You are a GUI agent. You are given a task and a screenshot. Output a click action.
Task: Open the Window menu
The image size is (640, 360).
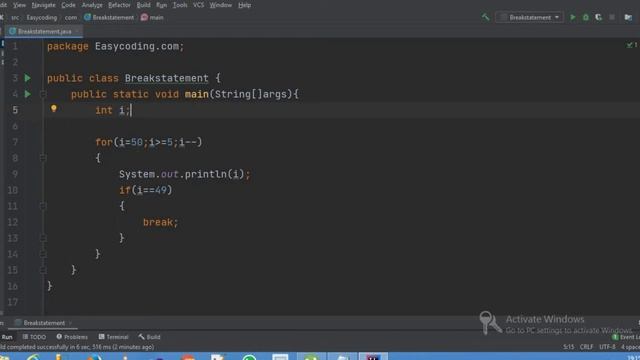point(220,5)
